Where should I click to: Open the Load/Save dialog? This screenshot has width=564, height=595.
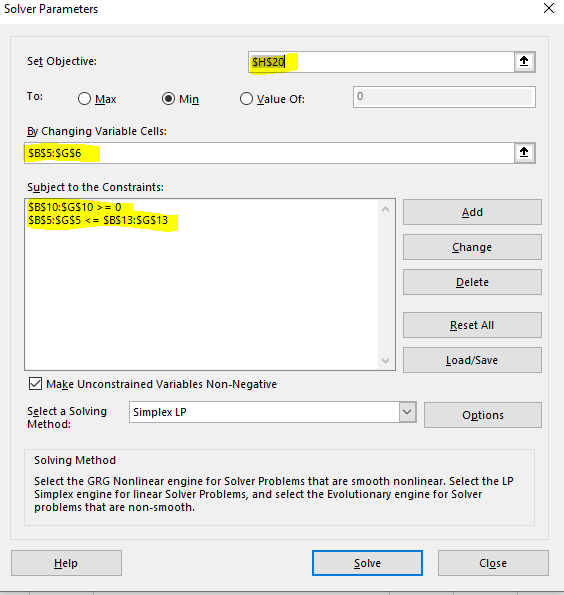tap(472, 360)
